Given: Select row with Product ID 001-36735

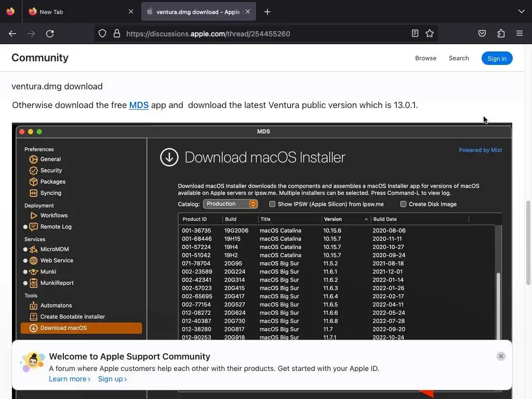Looking at the screenshot, I should coord(338,230).
